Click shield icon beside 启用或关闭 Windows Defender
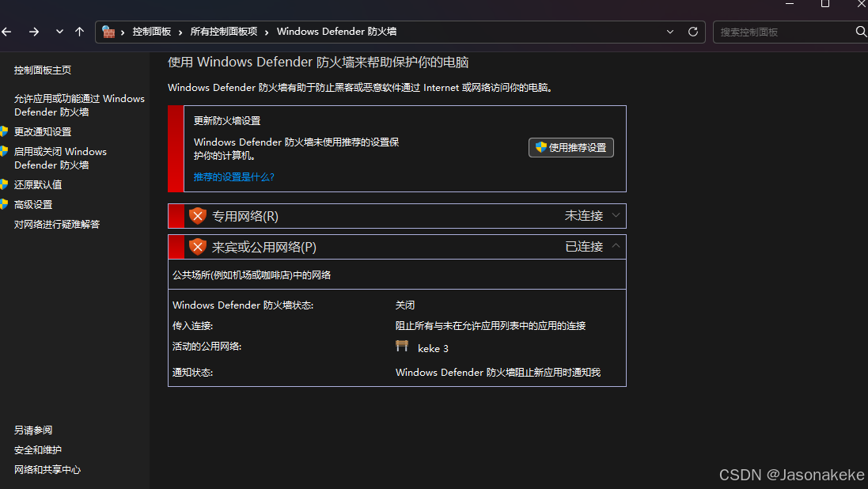Screen dimensions: 868x489 coord(4,151)
